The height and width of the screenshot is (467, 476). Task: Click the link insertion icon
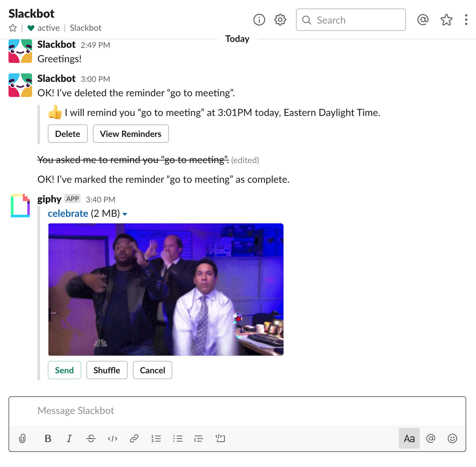134,438
